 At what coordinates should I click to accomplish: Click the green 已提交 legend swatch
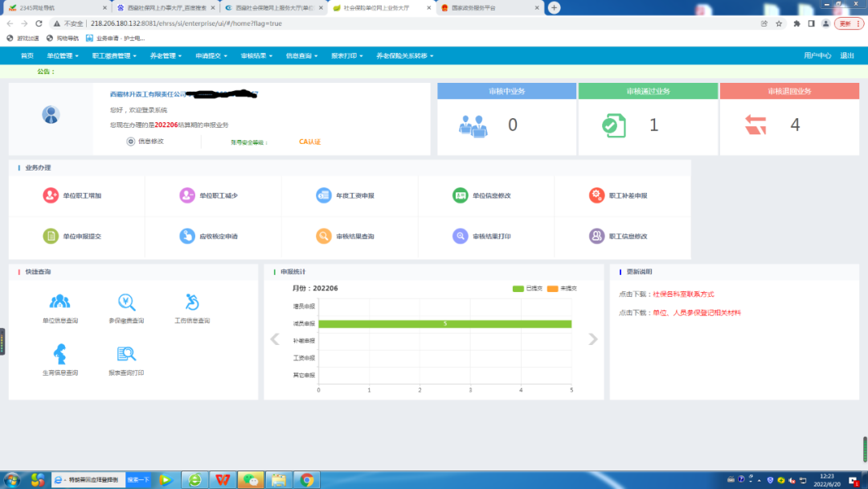pyautogui.click(x=518, y=289)
